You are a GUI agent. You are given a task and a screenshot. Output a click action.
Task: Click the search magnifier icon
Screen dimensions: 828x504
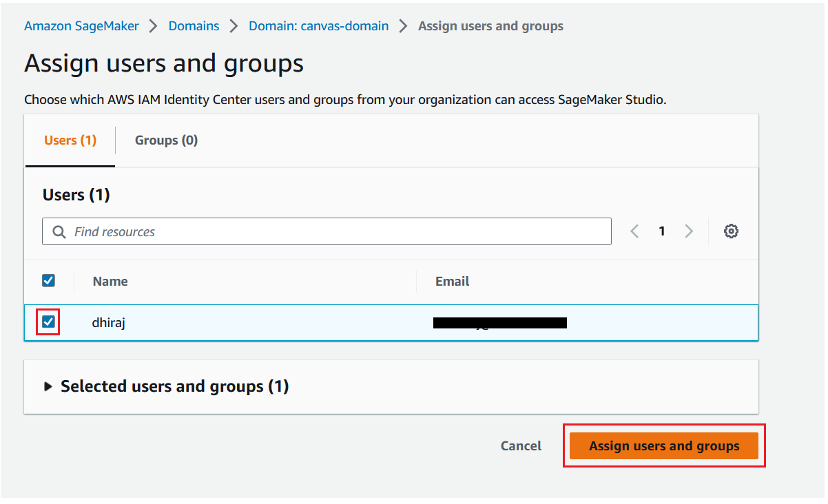tap(59, 232)
